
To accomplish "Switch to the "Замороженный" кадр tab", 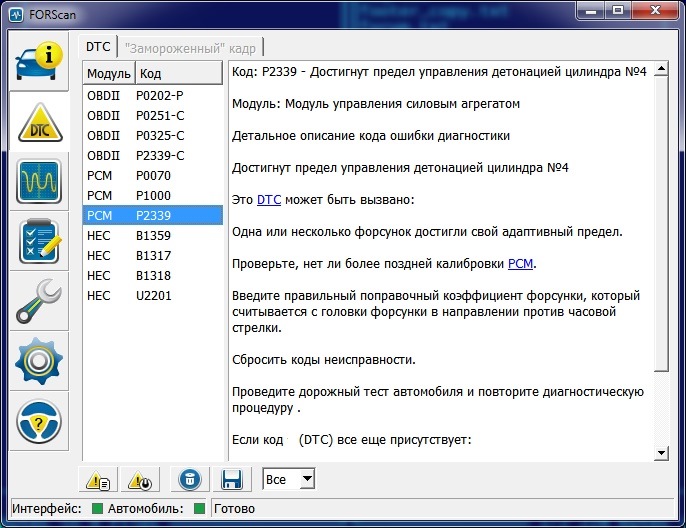I will click(x=190, y=48).
